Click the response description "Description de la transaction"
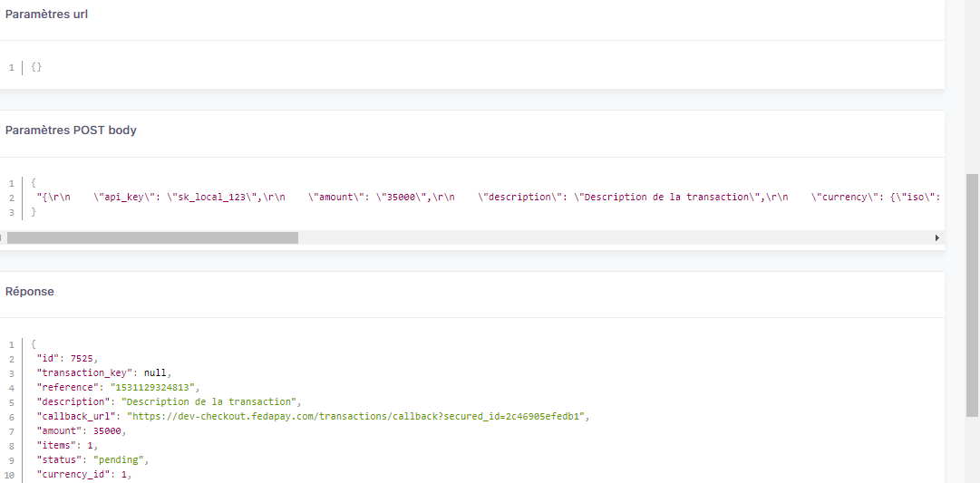 click(210, 401)
